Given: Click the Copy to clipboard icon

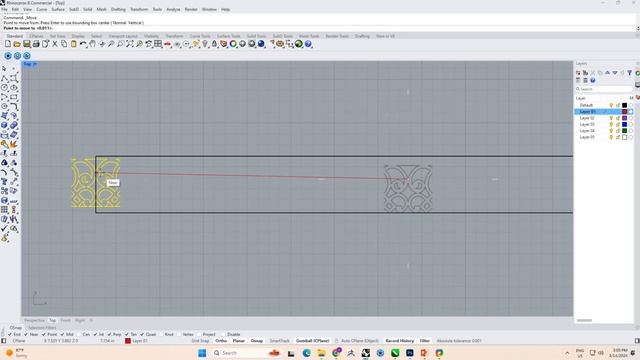Looking at the screenshot, I should tap(64, 44).
